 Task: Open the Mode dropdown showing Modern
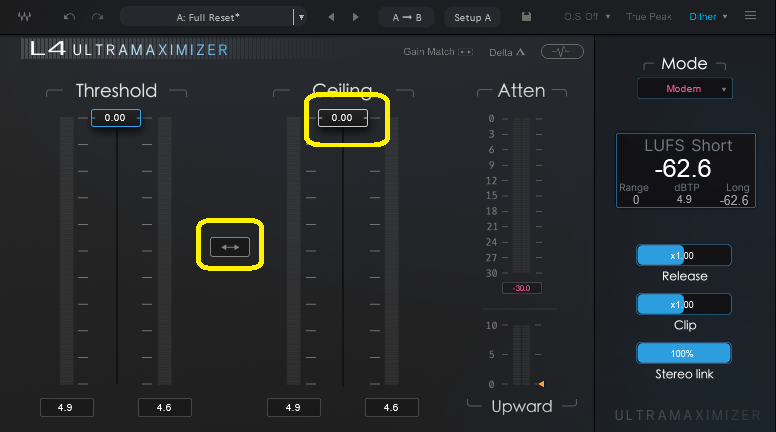[x=685, y=89]
